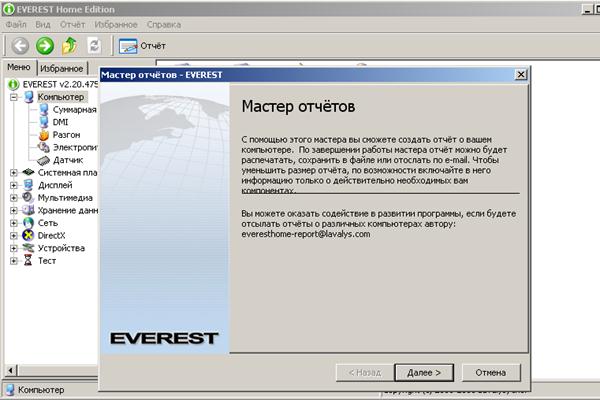Click the DMI item icon

[44, 122]
